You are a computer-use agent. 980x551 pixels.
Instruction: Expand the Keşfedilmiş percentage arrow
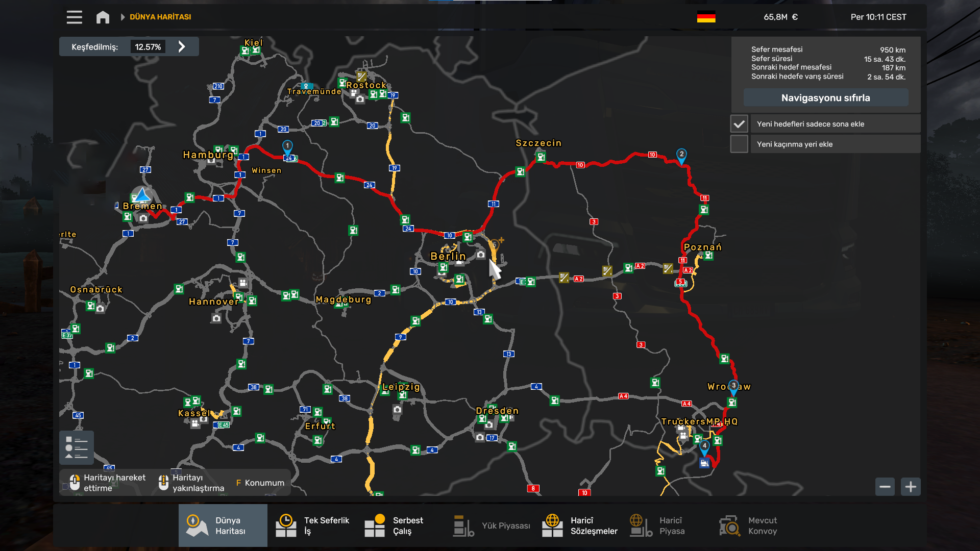tap(182, 47)
